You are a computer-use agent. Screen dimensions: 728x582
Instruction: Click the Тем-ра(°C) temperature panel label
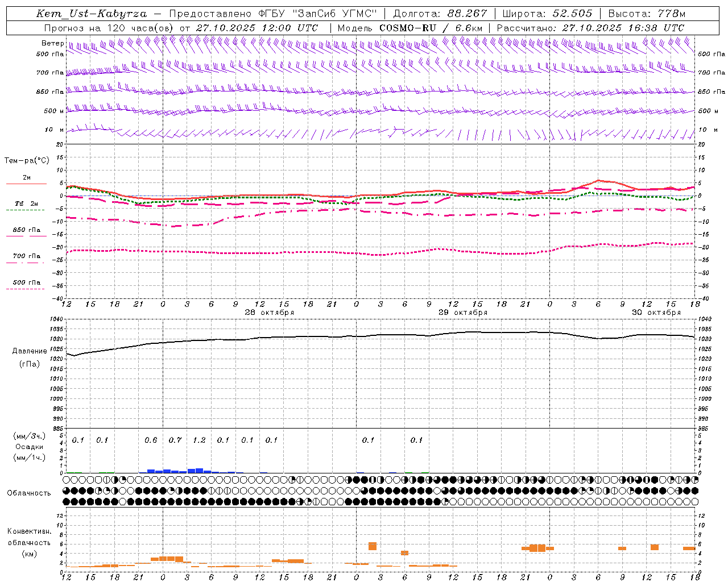[x=27, y=161]
